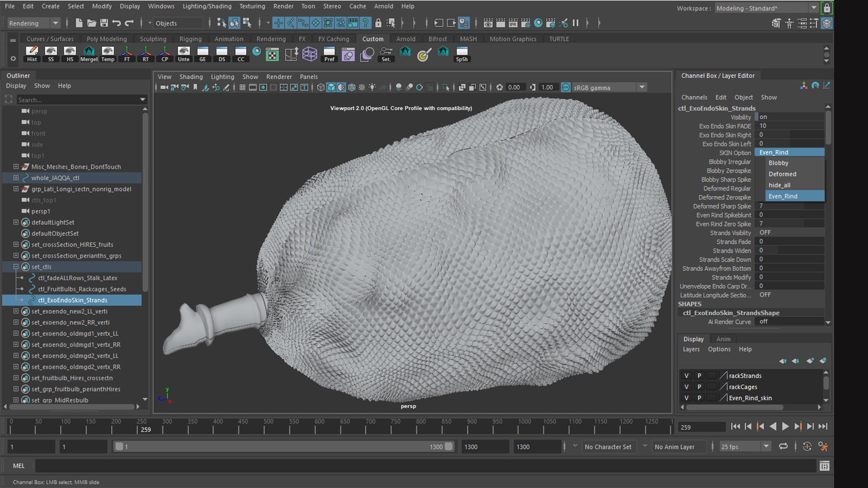Select ctl_FruitBulbs_Rackcages_Seeds in Outliner

(x=82, y=289)
